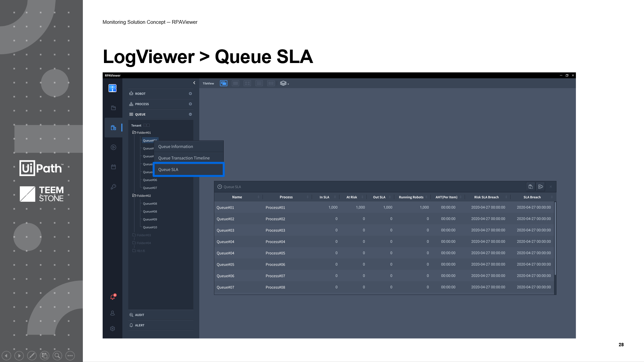Click the key icon in left sidebar
This screenshot has width=644, height=362.
pyautogui.click(x=113, y=187)
